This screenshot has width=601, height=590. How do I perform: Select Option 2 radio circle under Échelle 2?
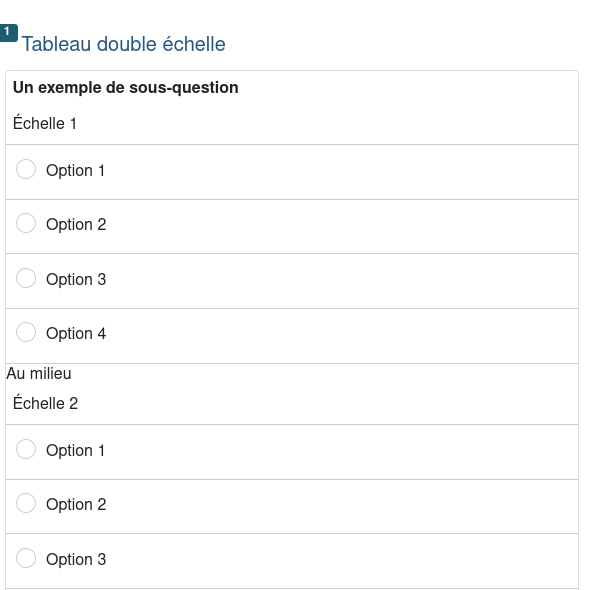click(26, 504)
